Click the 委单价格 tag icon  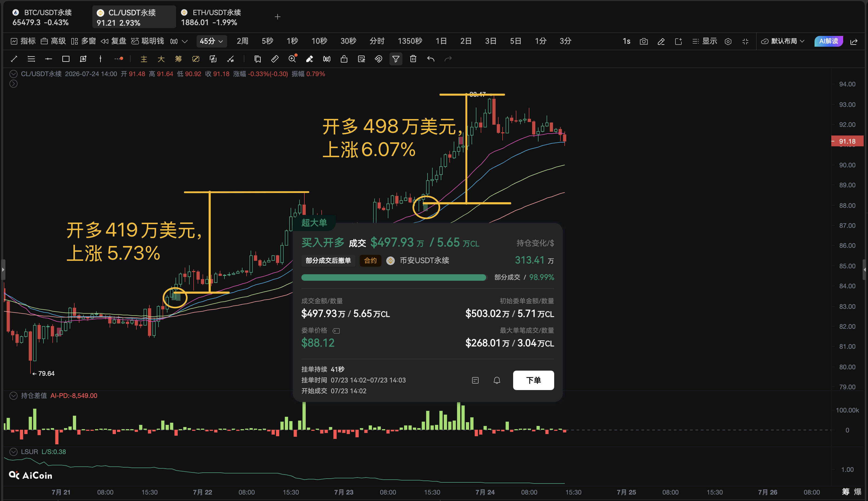coord(336,331)
